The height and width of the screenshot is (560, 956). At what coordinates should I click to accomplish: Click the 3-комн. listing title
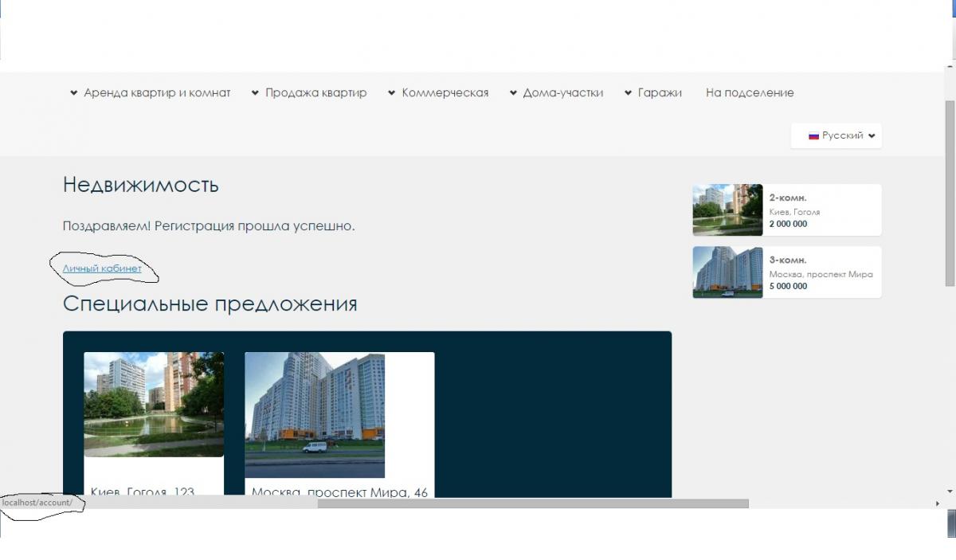pos(788,260)
